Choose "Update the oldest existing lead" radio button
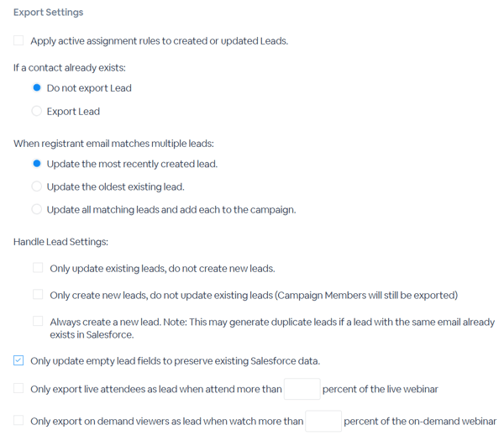This screenshot has width=504, height=446. tap(36, 186)
